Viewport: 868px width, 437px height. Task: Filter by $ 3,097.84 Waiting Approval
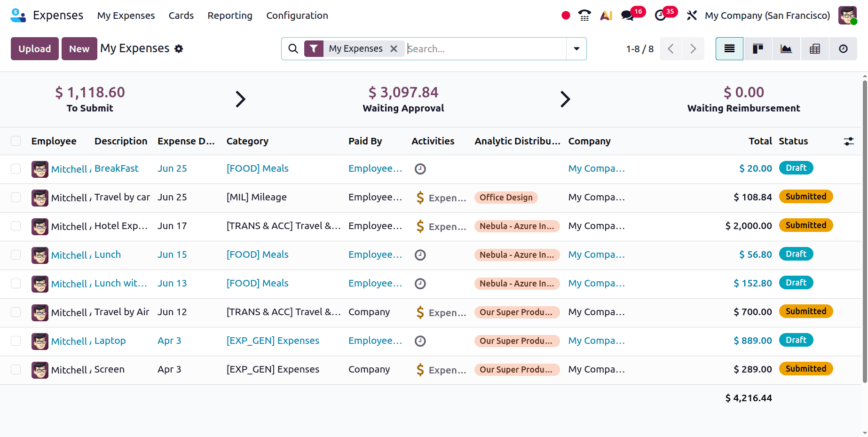coord(403,99)
